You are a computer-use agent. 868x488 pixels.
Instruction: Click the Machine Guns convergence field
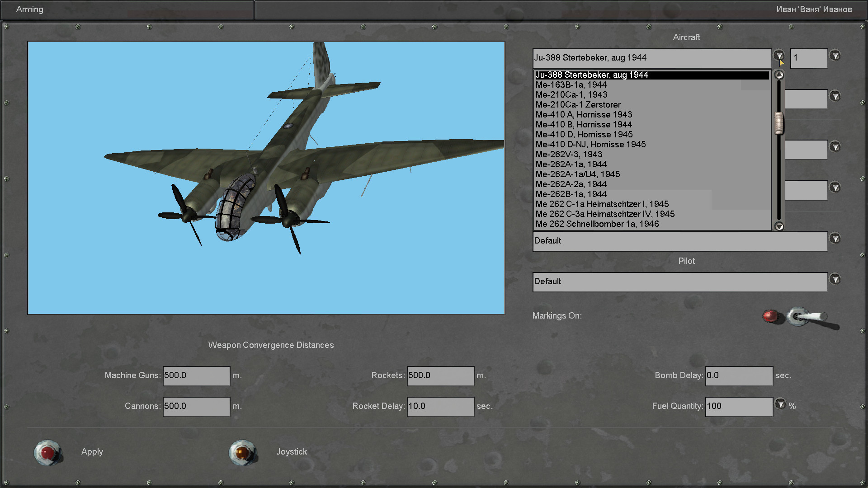click(x=196, y=376)
